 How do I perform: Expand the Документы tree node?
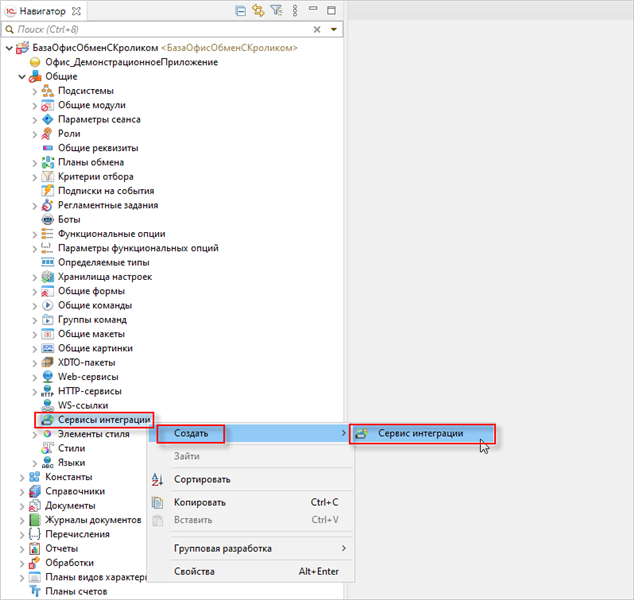tap(22, 505)
